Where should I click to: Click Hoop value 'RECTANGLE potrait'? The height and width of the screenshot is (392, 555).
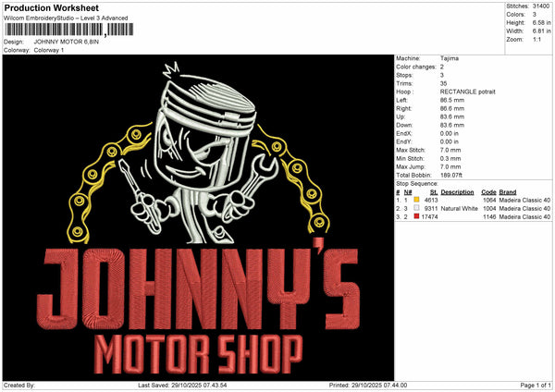[467, 92]
